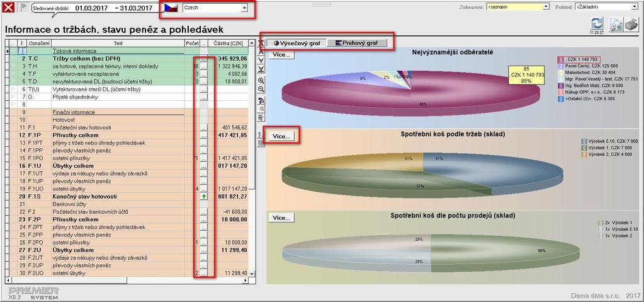Open the Zobrazení dropdown showing seznam
This screenshot has height=302, width=644.
point(546,6)
